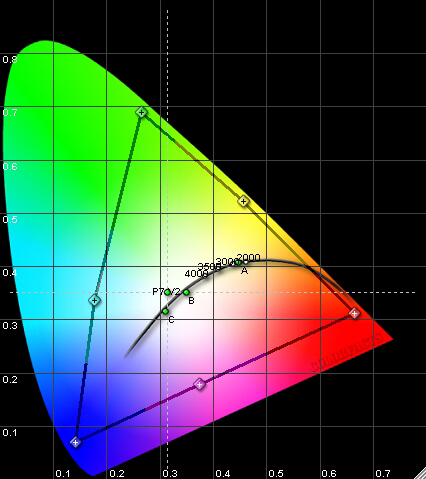Select the P7/V2 white point dot
This screenshot has height=479, width=426.
(167, 292)
